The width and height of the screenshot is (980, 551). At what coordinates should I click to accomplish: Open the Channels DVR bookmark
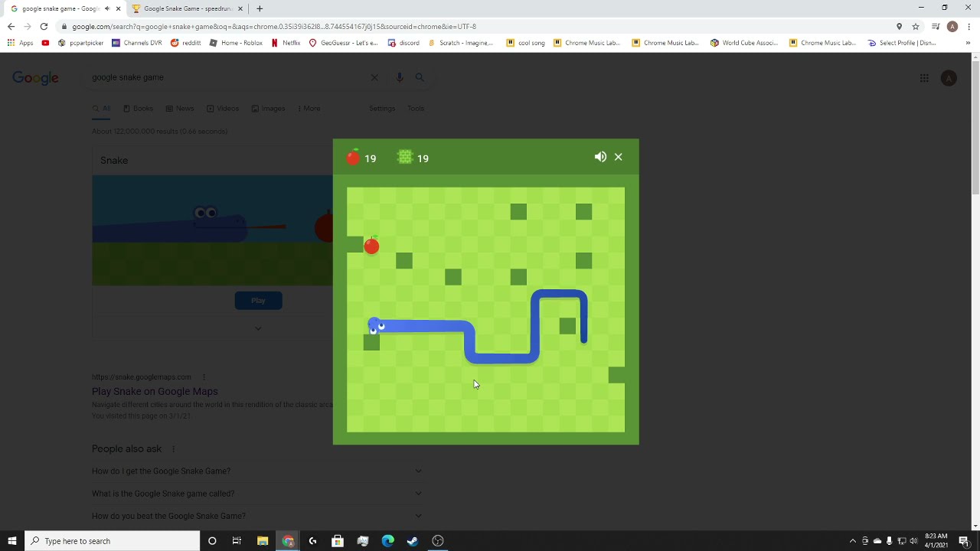tap(138, 43)
